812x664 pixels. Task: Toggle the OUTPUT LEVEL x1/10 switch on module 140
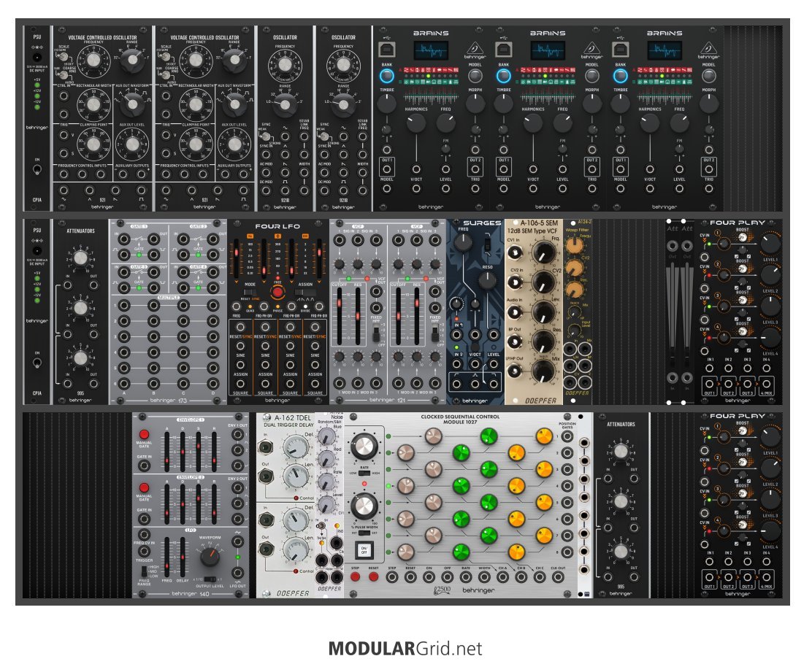click(210, 579)
